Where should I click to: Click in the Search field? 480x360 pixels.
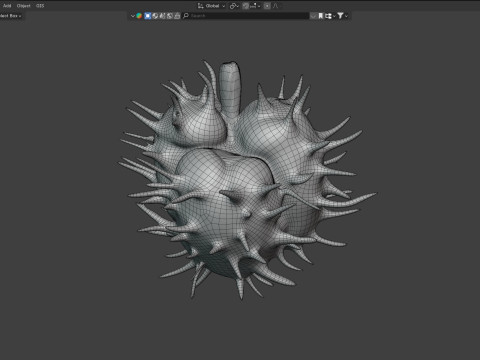tap(246, 16)
